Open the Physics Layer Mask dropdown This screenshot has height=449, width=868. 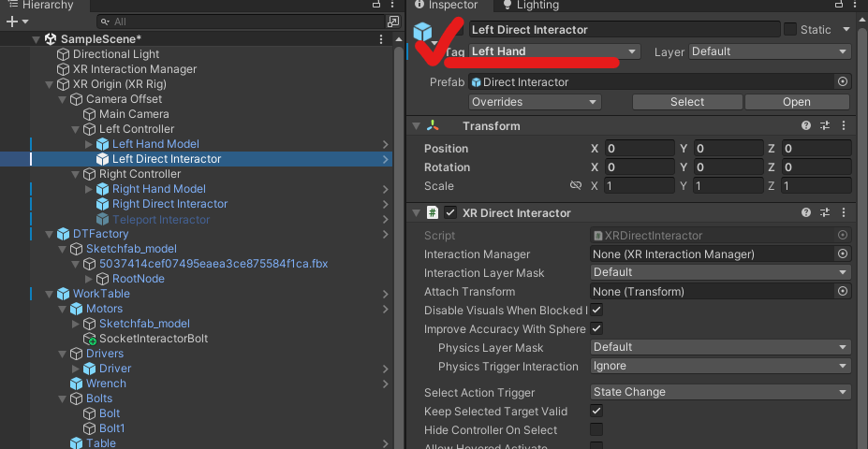(x=720, y=347)
